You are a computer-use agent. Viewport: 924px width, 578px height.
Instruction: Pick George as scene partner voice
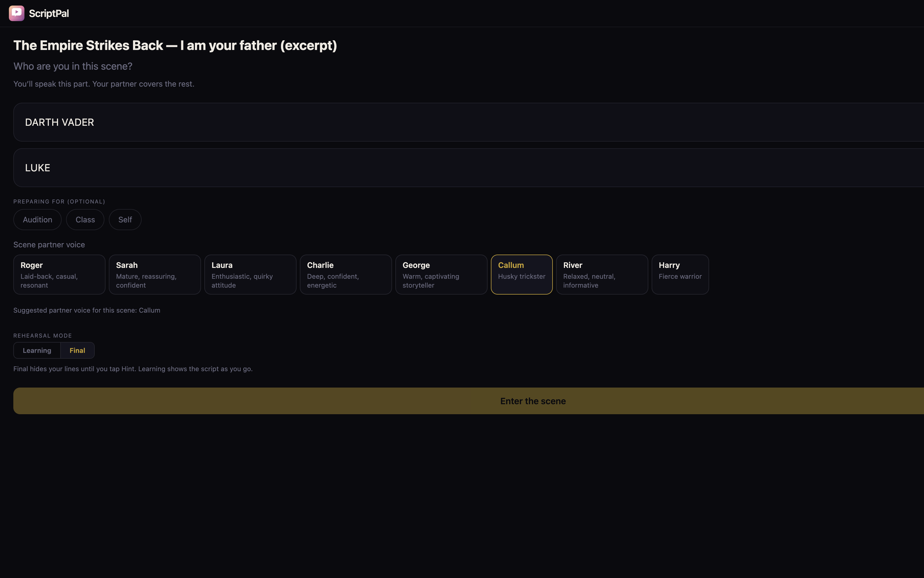point(441,275)
